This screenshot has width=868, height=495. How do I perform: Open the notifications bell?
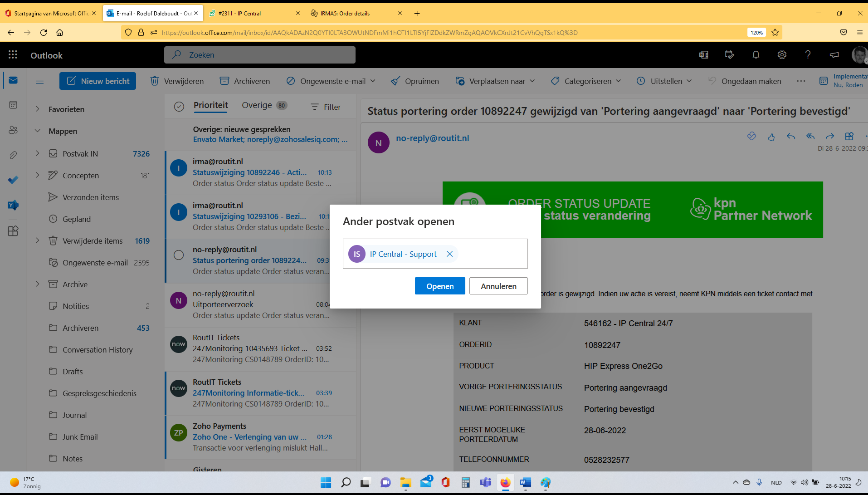pyautogui.click(x=756, y=55)
